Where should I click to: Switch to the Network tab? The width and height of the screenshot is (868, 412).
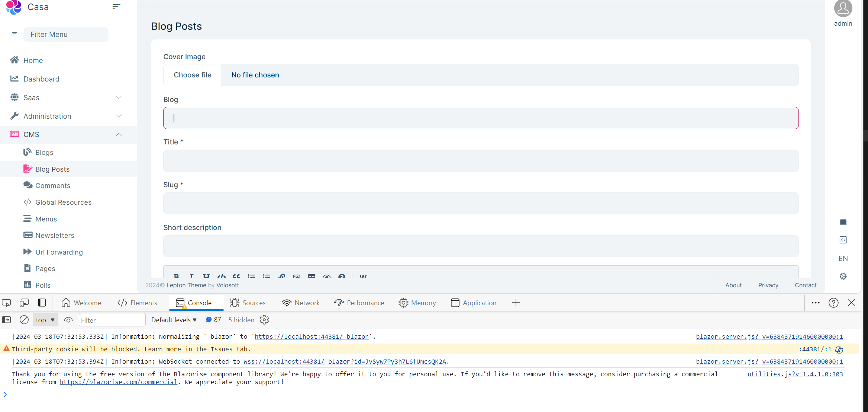301,303
